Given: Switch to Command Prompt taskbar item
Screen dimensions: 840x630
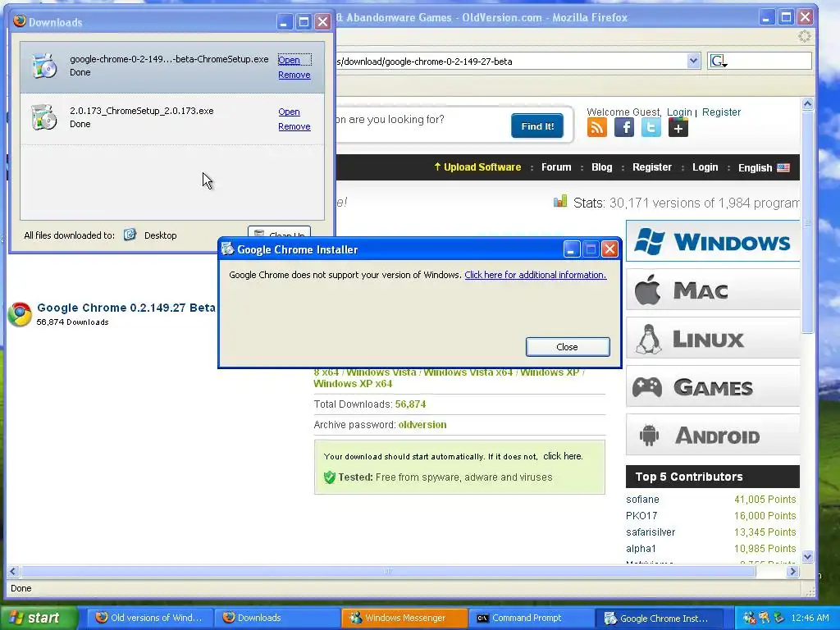Looking at the screenshot, I should click(532, 618).
